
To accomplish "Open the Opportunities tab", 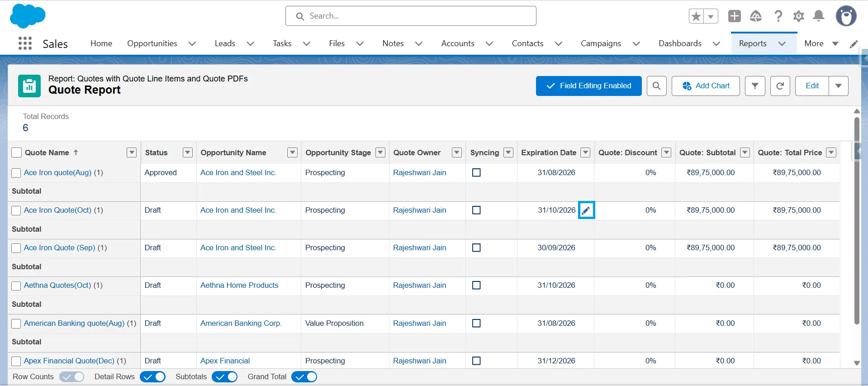I will point(152,43).
